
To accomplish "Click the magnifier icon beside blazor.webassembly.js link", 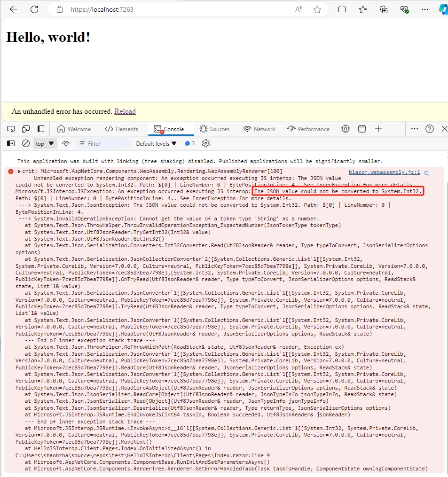I will (427, 173).
